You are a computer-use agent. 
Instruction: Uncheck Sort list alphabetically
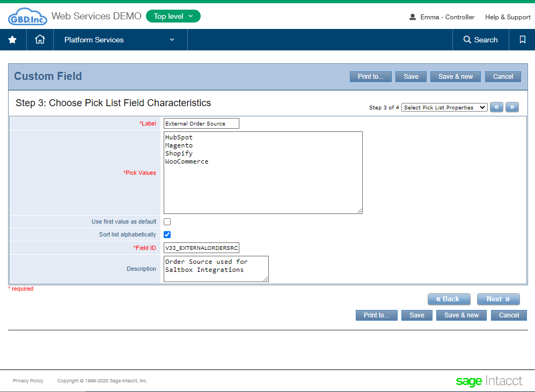(167, 234)
